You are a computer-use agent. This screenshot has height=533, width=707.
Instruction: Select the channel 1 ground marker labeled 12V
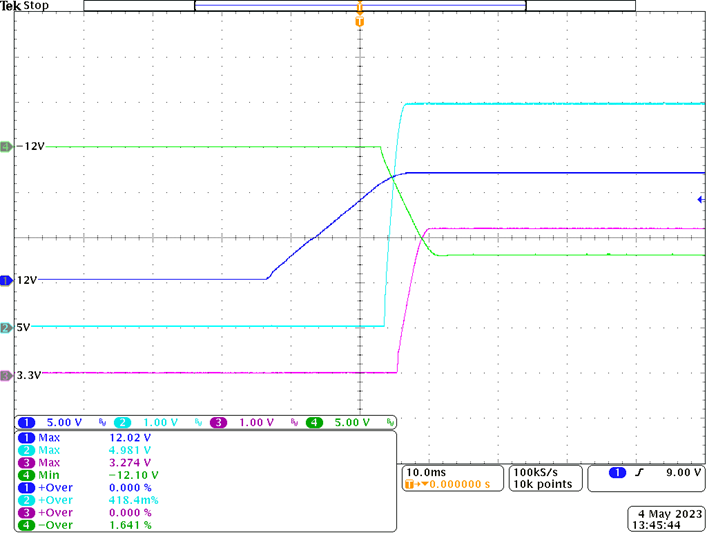[6, 281]
